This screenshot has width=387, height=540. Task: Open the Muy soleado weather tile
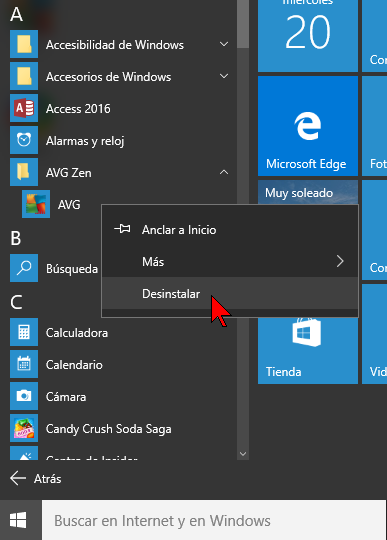[x=308, y=192]
